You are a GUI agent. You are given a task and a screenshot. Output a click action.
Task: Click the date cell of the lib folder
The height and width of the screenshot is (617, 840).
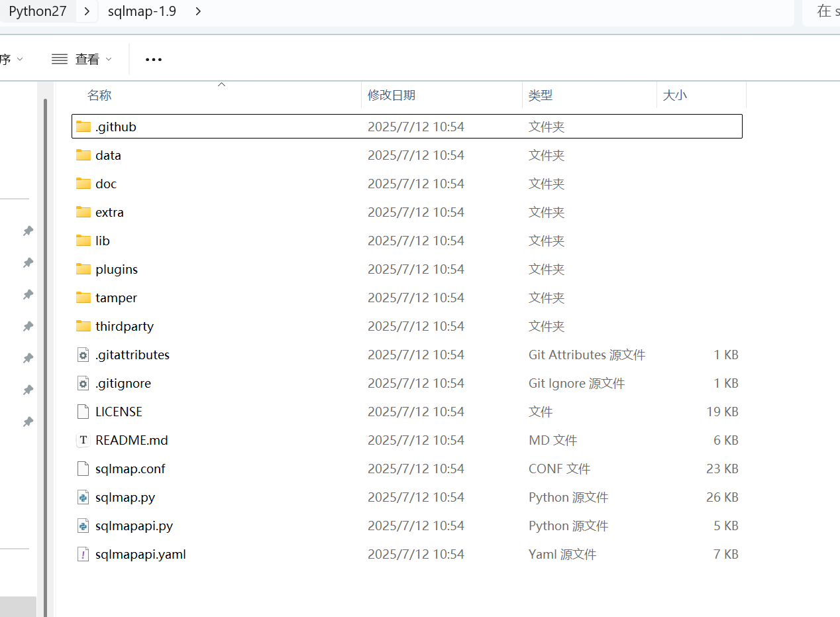(x=416, y=241)
